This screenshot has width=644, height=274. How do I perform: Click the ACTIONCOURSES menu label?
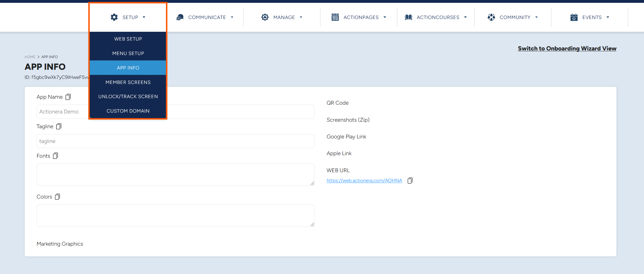[x=438, y=17]
